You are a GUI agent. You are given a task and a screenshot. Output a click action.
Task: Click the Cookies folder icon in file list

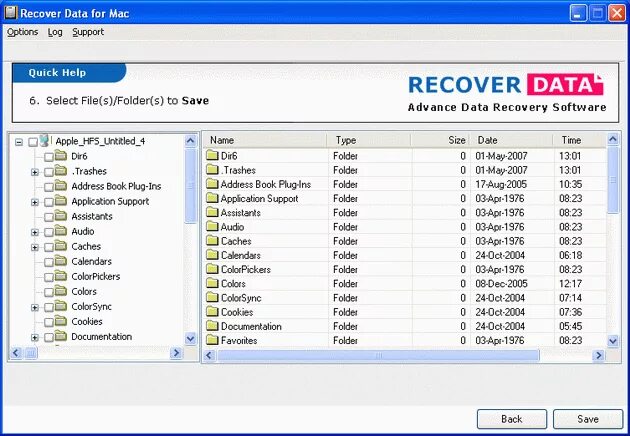[212, 312]
